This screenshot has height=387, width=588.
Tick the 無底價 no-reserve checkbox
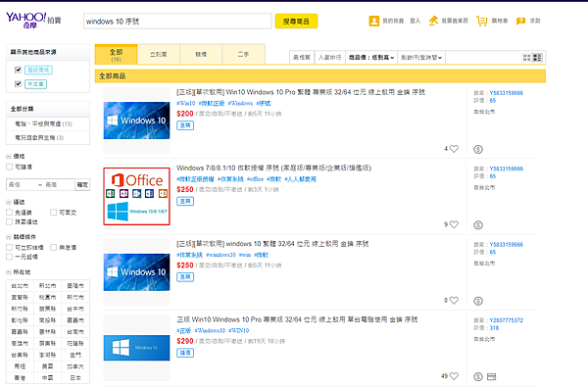[53, 247]
